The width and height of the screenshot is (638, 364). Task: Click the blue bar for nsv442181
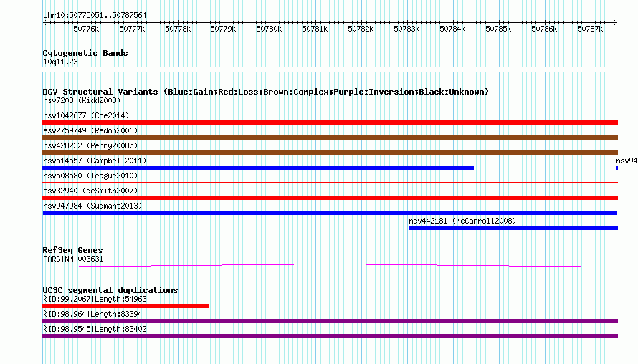513,228
